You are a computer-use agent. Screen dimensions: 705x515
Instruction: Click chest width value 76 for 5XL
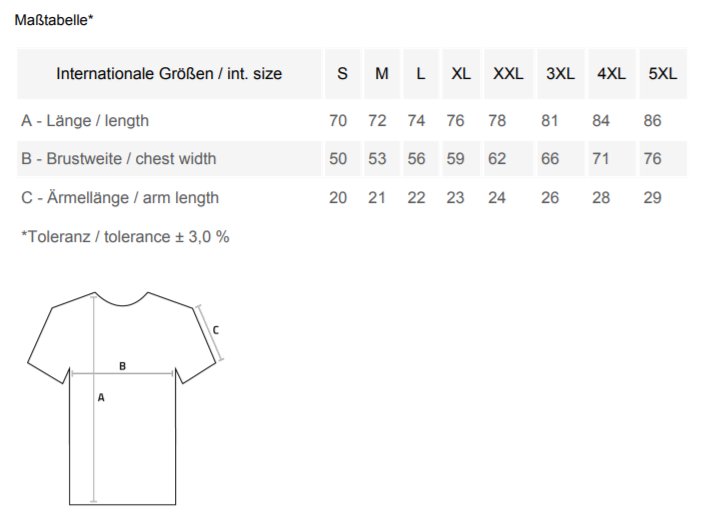click(x=652, y=159)
